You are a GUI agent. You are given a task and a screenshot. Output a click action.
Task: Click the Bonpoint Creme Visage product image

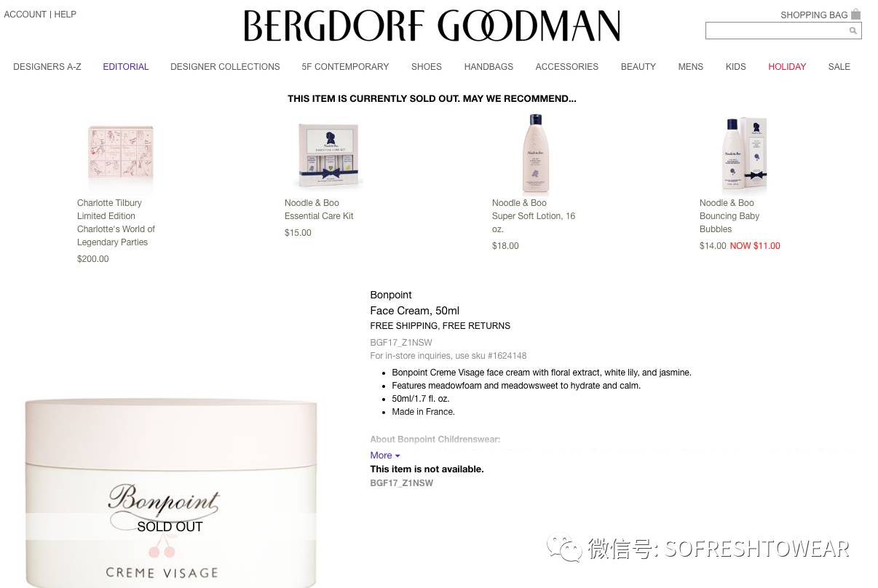(171, 492)
